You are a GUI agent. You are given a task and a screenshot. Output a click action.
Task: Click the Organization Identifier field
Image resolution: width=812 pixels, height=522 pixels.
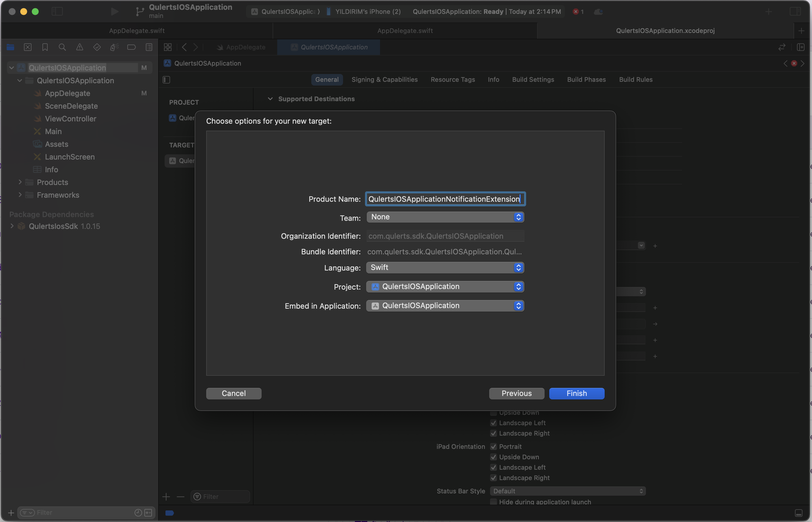click(445, 236)
